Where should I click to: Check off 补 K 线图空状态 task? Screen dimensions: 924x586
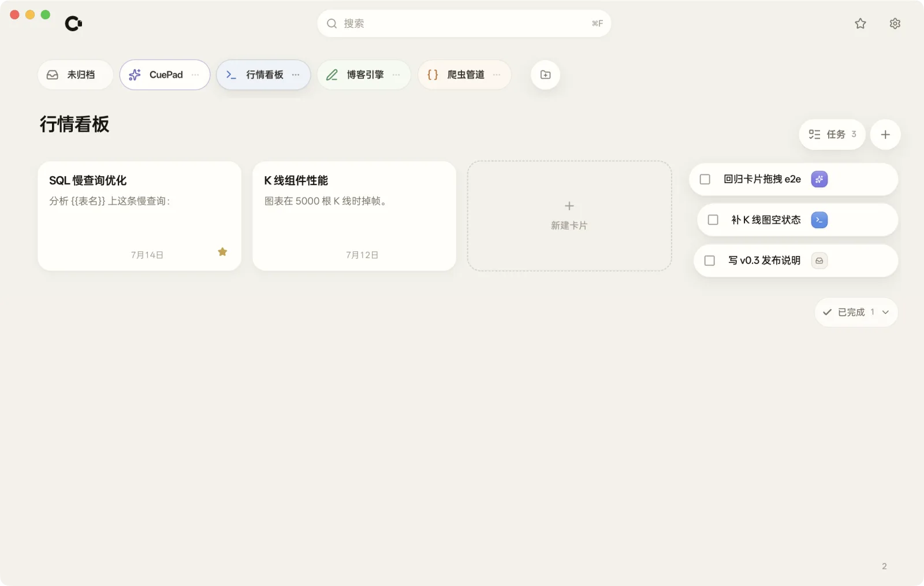pyautogui.click(x=713, y=220)
